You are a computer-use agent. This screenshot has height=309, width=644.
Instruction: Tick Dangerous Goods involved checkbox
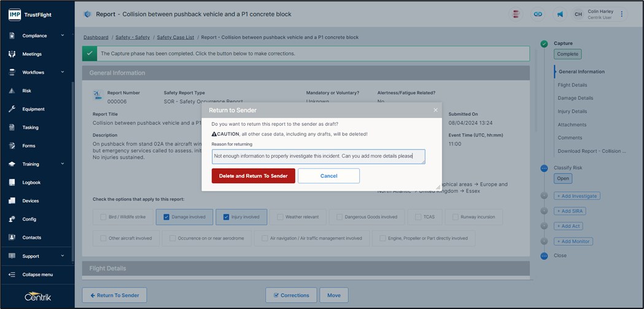339,217
